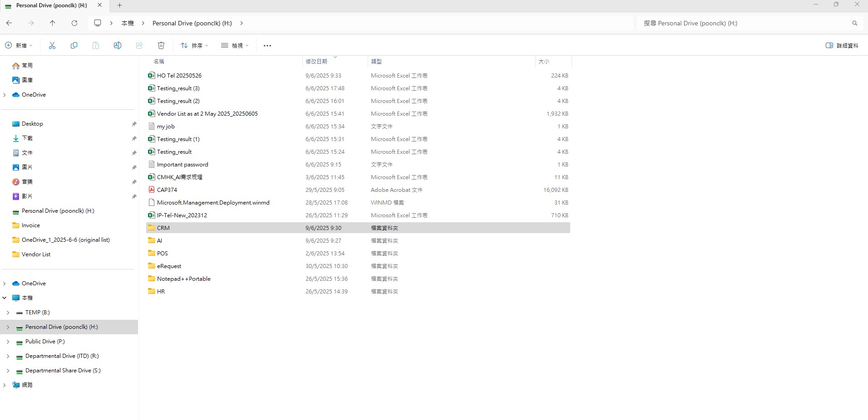Select the CAP374 PDF file
This screenshot has height=420, width=868.
tap(167, 190)
